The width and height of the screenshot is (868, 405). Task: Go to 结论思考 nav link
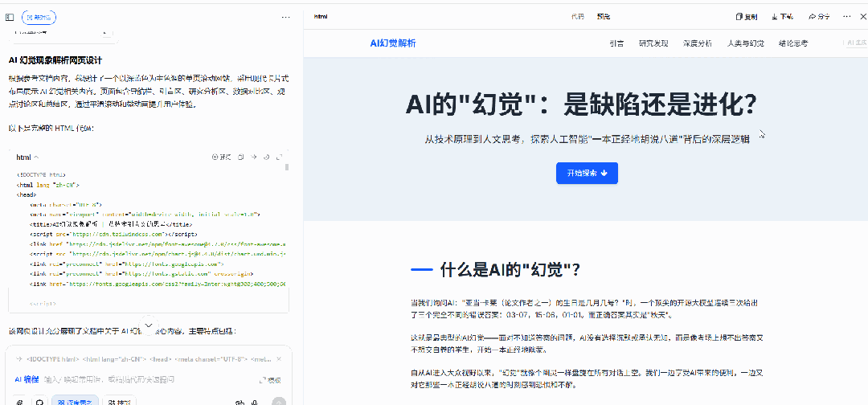point(793,43)
